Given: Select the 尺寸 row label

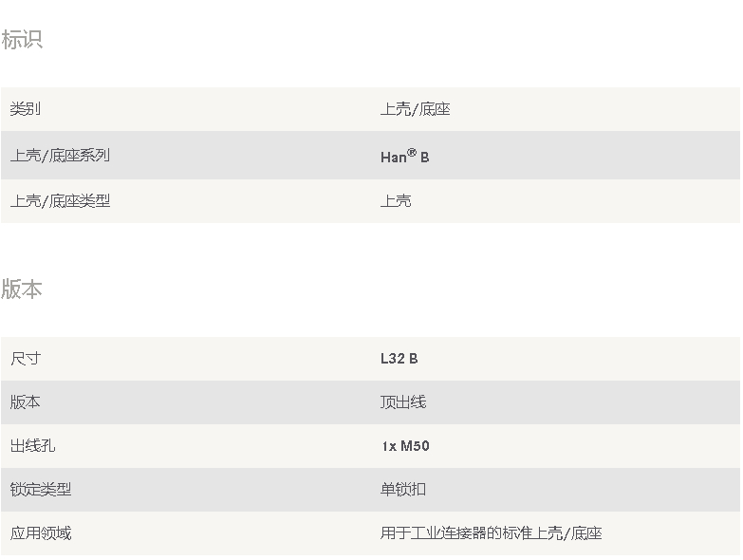Looking at the screenshot, I should pyautogui.click(x=26, y=359).
